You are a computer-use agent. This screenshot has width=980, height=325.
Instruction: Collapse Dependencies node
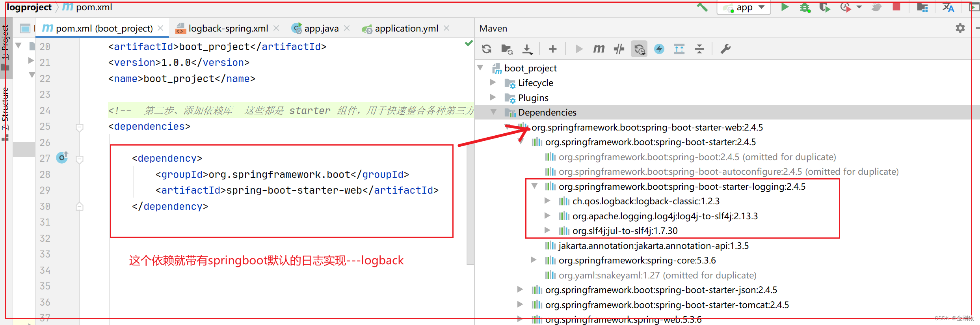[493, 112]
